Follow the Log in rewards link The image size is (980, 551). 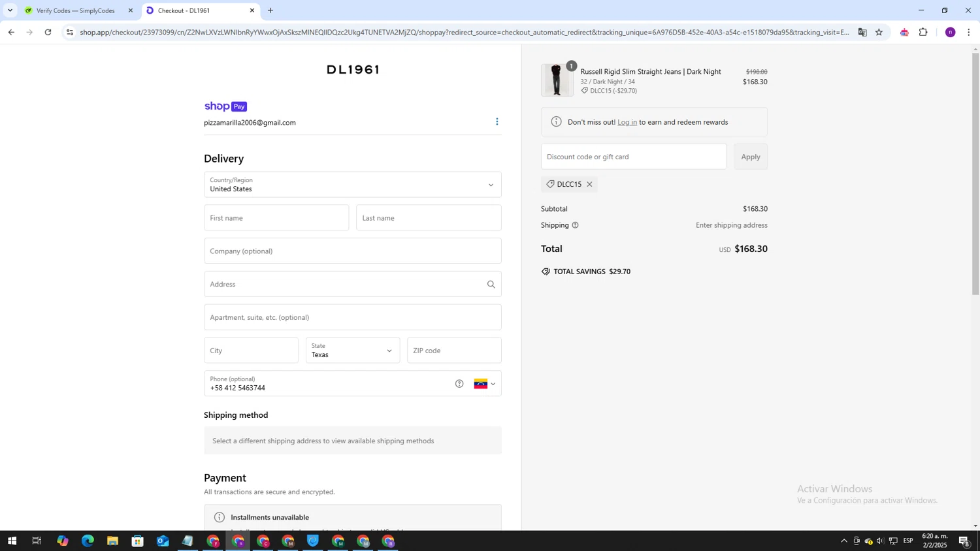pos(627,122)
